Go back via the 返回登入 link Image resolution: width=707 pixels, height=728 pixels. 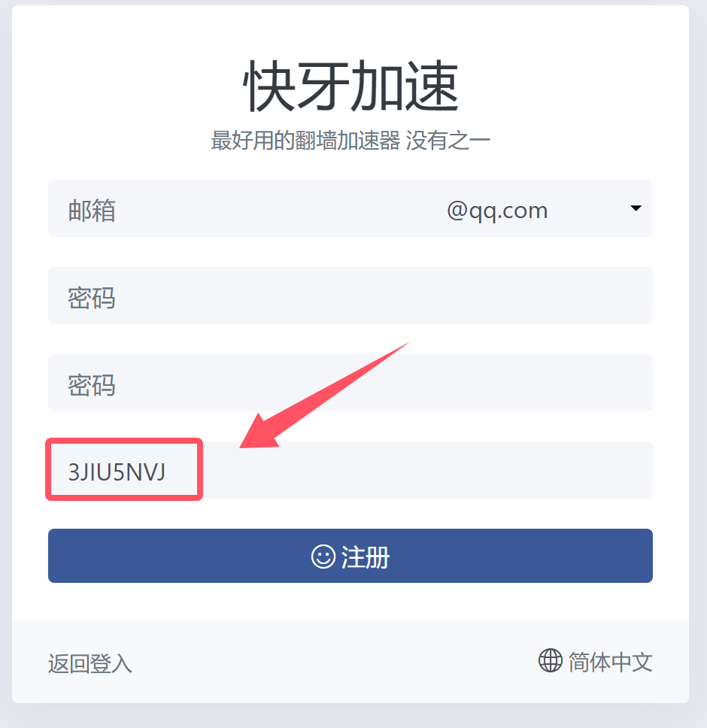tap(90, 663)
